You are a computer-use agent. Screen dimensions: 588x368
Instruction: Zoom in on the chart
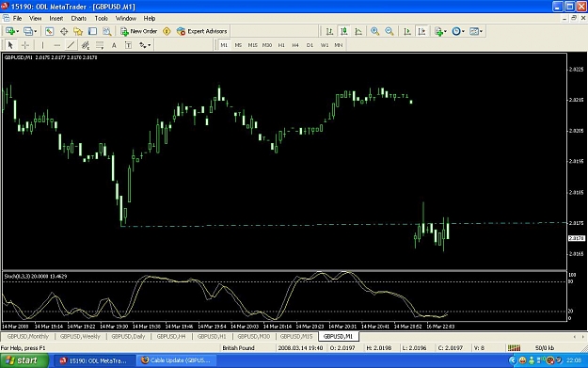pyautogui.click(x=374, y=31)
